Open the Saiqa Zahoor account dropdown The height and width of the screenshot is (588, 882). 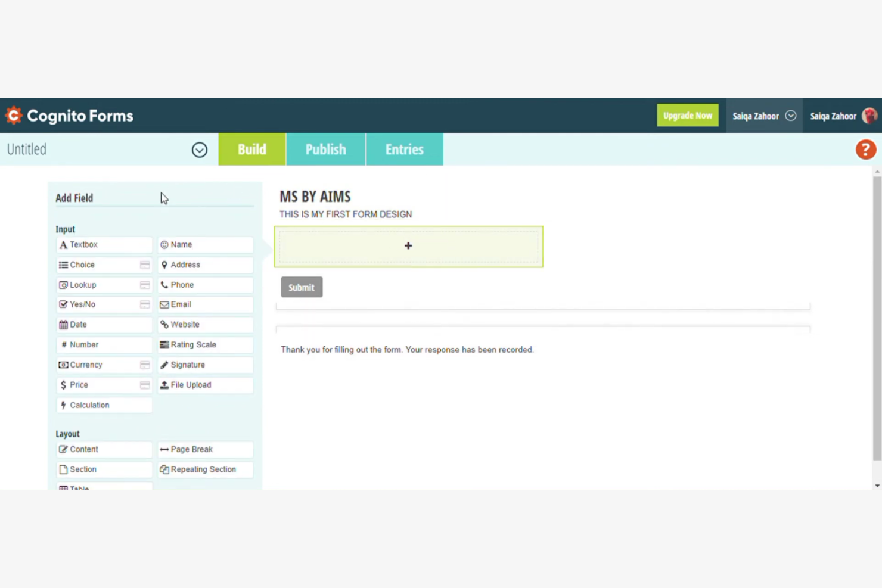pyautogui.click(x=791, y=116)
